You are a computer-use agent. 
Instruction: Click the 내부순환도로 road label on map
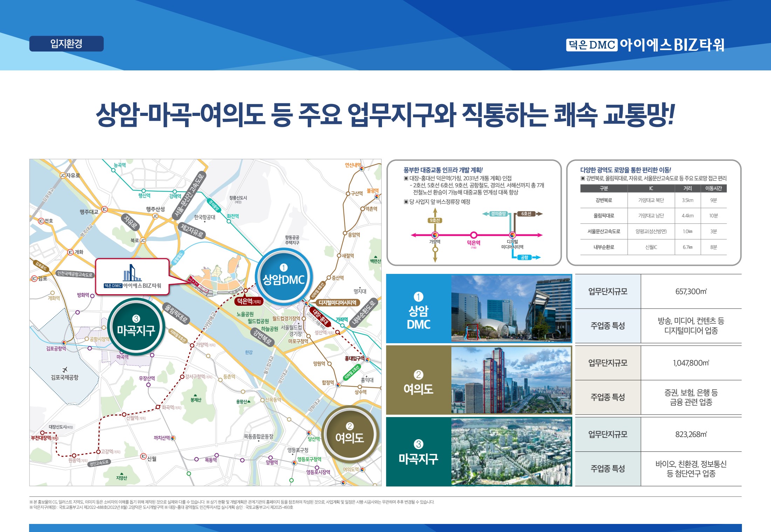[x=364, y=312]
